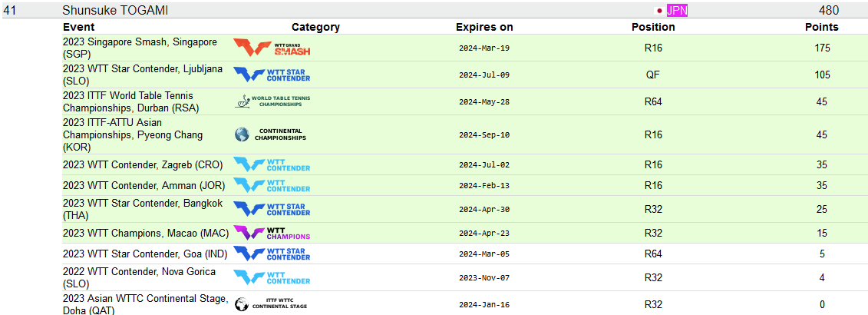
Task: Click R16 position in Singapore Smash row
Action: [x=653, y=48]
